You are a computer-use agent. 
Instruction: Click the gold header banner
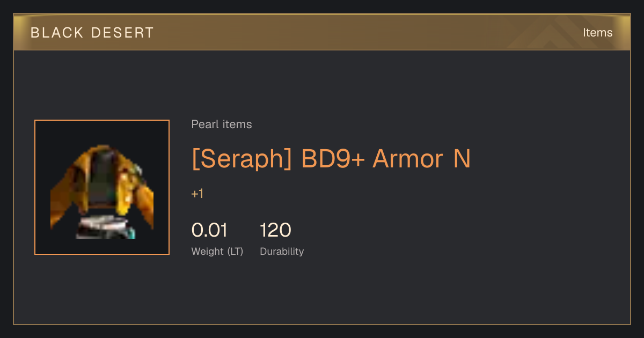(x=322, y=32)
